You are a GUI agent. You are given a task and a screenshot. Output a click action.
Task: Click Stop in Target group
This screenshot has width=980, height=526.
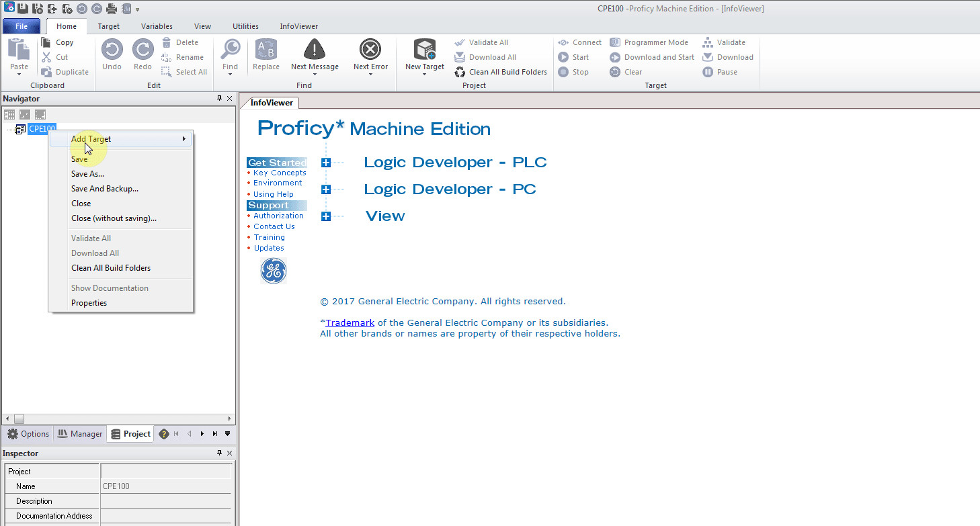[x=573, y=72]
